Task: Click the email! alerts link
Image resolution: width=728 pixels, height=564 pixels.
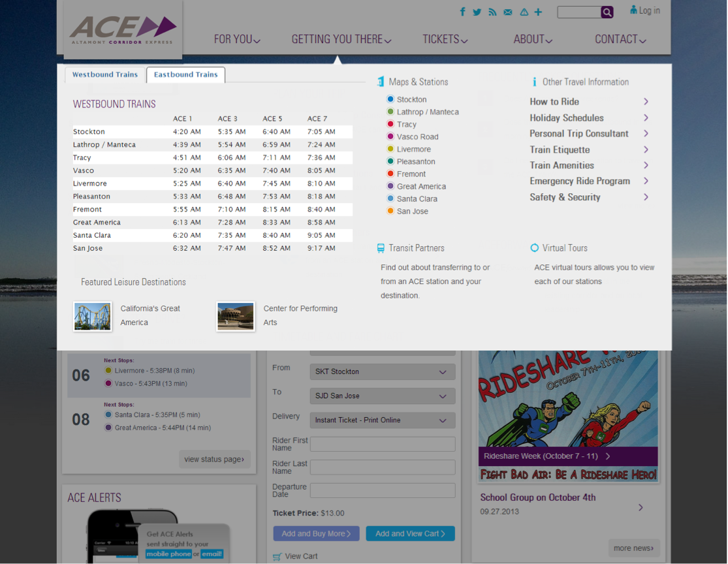Action: click(212, 554)
